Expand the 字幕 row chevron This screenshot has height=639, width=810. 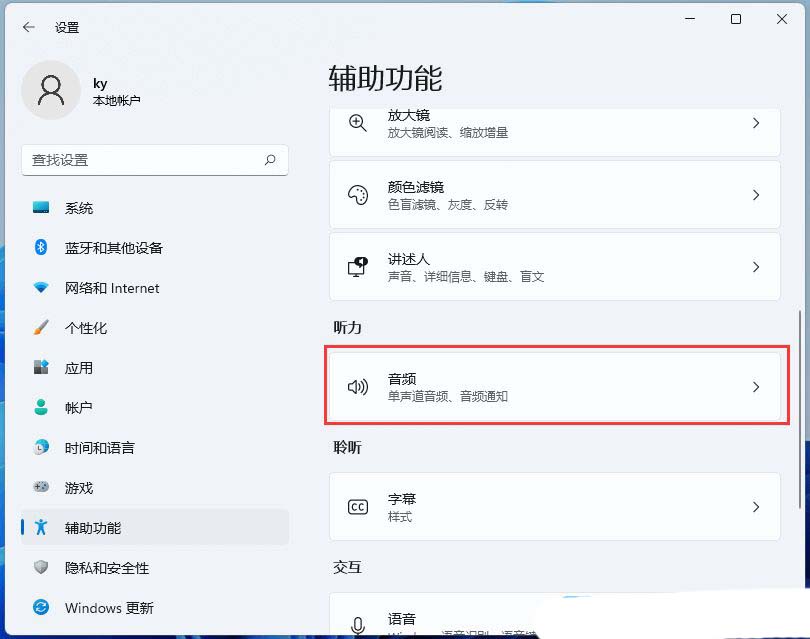[x=757, y=506]
